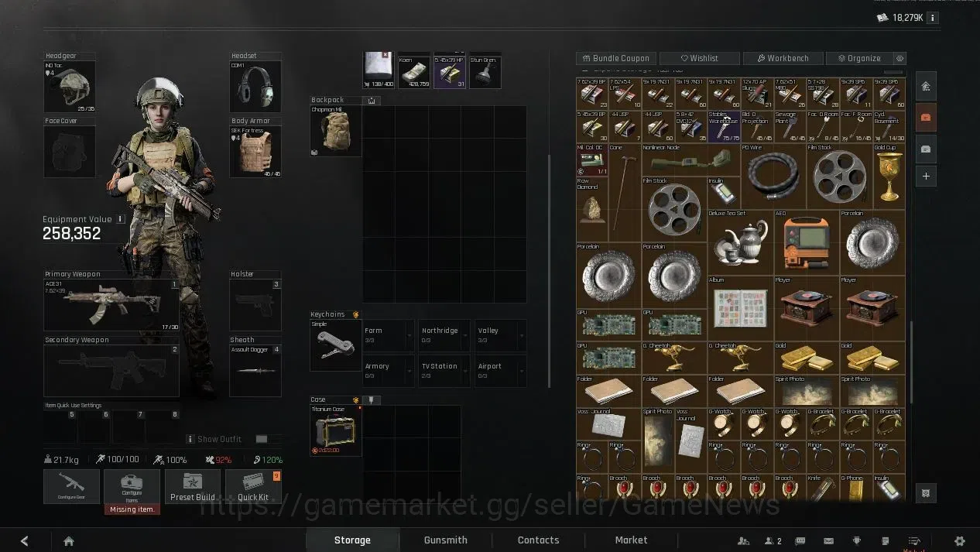Switch to the Gunsmith tab
The height and width of the screenshot is (552, 980).
446,540
